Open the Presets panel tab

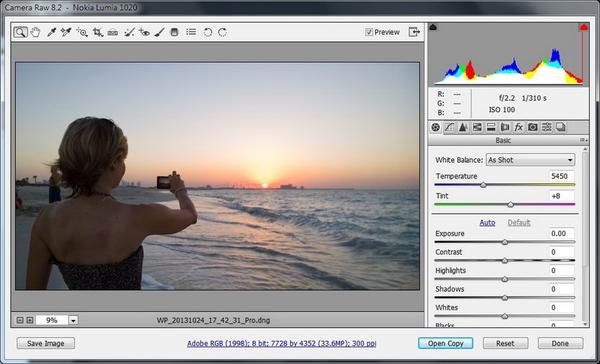(546, 127)
